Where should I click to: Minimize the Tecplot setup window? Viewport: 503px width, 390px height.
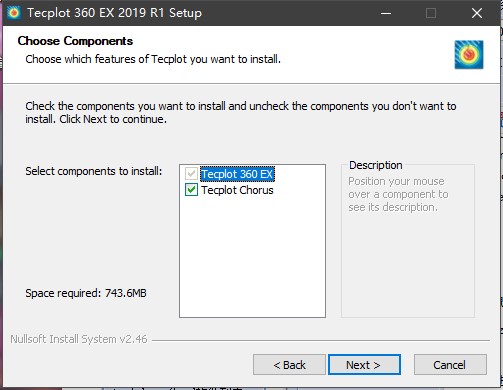click(x=386, y=13)
